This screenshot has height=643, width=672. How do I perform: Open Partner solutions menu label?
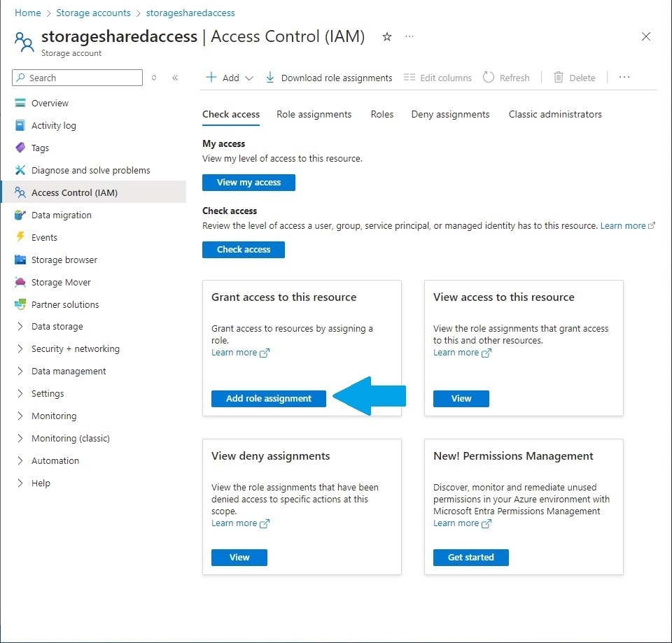(65, 304)
